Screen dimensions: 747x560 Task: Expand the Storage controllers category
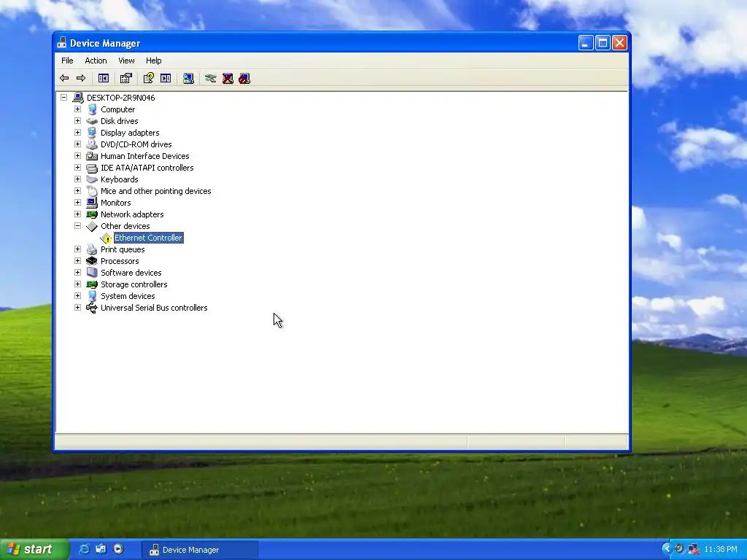[x=77, y=284]
